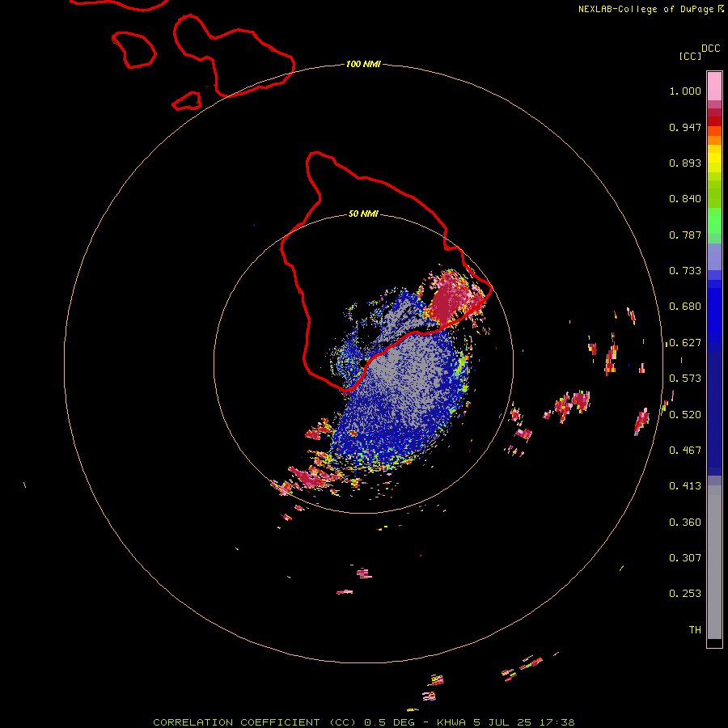Click the 0.413 scale value
The height and width of the screenshot is (728, 728).
685,486
